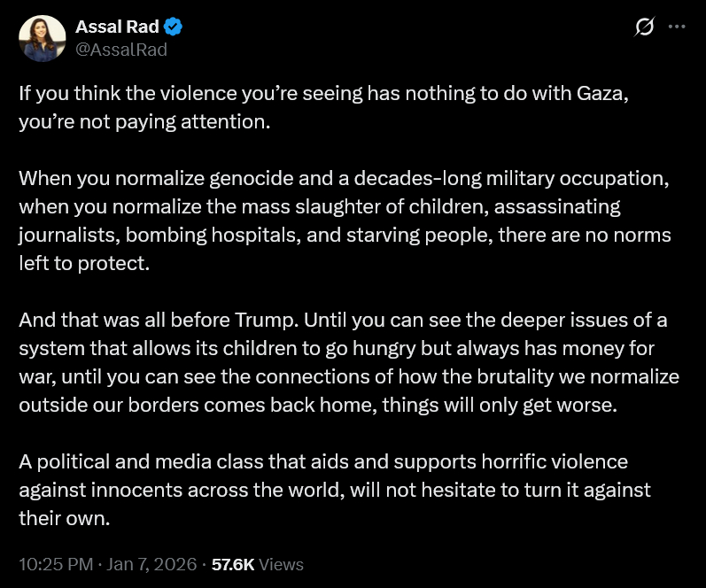Click the line starting "A political and media class"
Image resolution: width=706 pixels, height=588 pixels.
(x=322, y=461)
